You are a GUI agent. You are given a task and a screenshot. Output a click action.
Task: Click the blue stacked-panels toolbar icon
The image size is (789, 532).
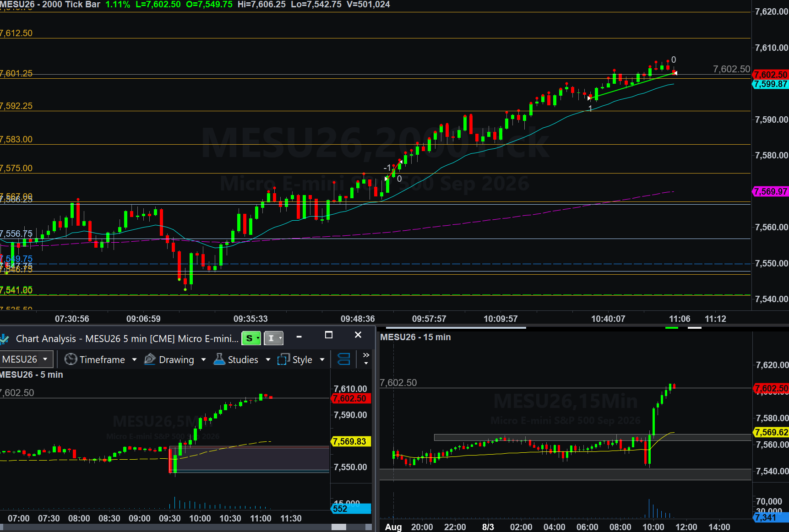click(343, 359)
